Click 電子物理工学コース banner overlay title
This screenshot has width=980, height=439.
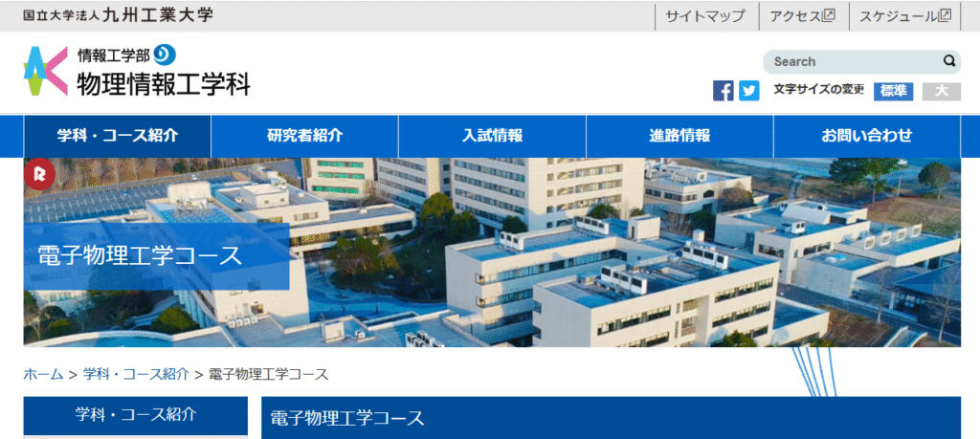140,256
